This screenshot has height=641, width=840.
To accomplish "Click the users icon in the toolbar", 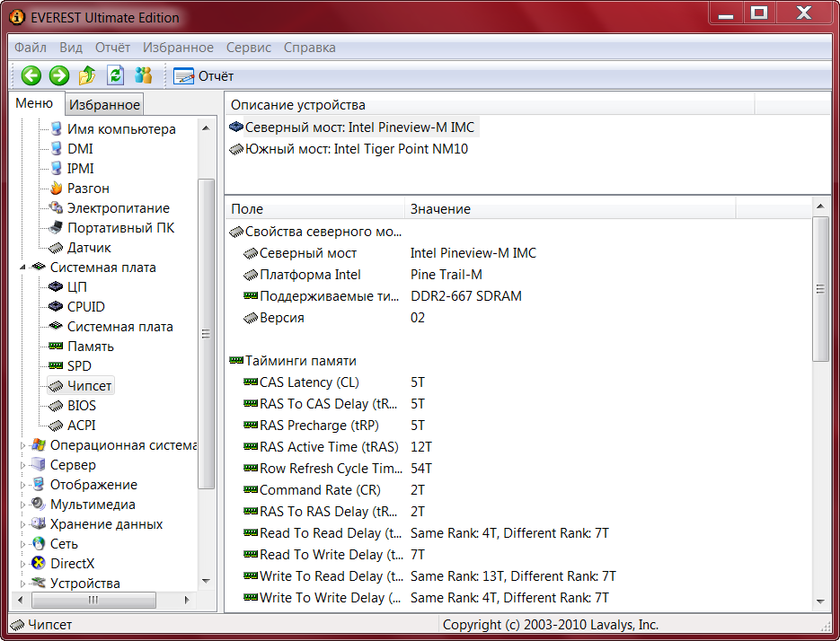I will (x=144, y=75).
